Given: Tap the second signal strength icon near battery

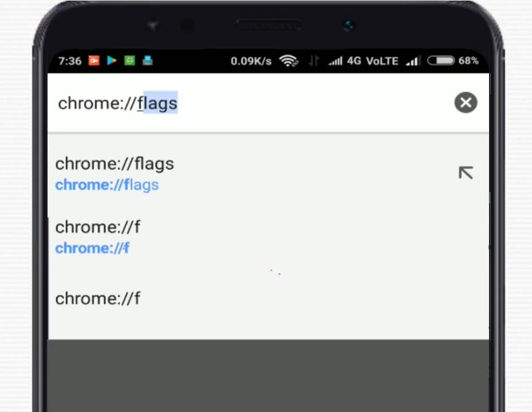Looking at the screenshot, I should point(413,61).
